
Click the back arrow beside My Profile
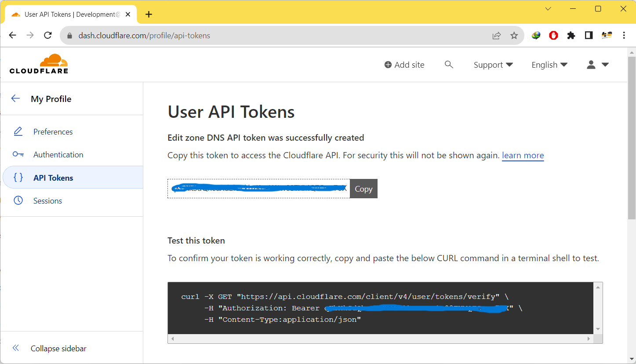[16, 98]
